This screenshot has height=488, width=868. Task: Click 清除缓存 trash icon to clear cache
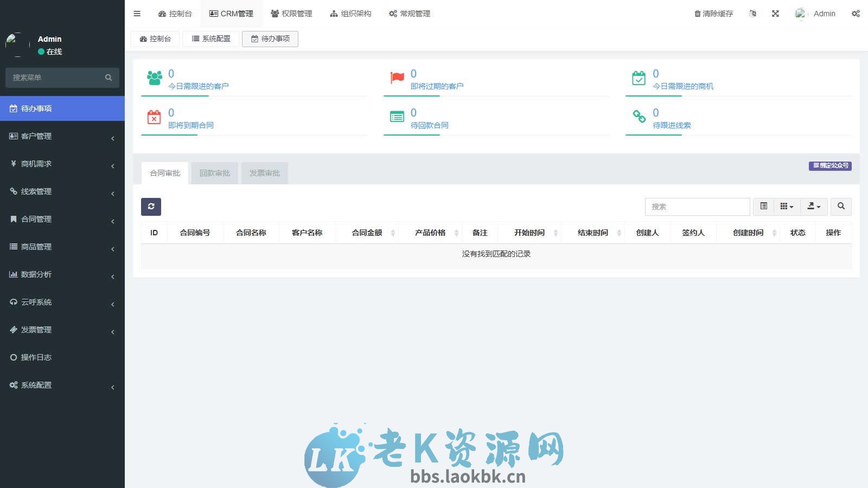(x=697, y=13)
